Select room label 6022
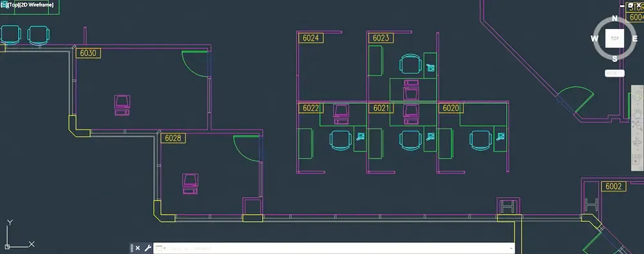This screenshot has height=254, width=644. [x=310, y=108]
